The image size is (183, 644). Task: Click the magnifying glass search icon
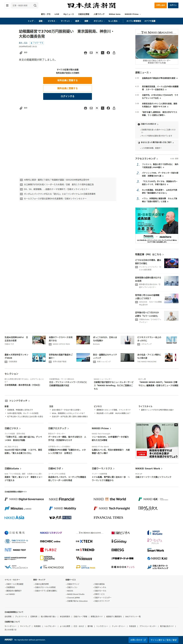pos(35,5)
